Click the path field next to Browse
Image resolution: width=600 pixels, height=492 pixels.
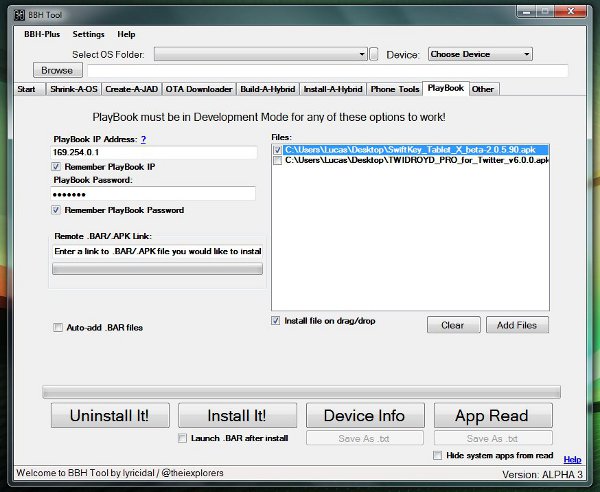point(328,71)
